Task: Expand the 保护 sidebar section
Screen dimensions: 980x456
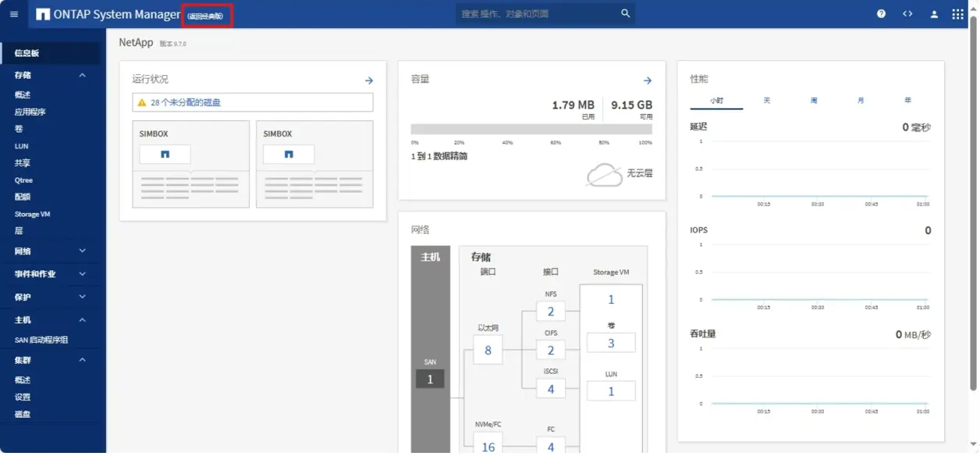Action: click(83, 297)
